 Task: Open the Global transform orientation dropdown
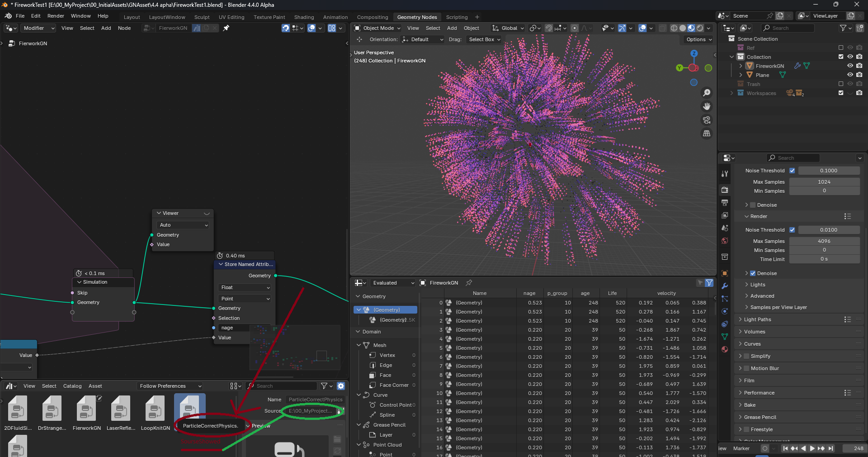(508, 28)
